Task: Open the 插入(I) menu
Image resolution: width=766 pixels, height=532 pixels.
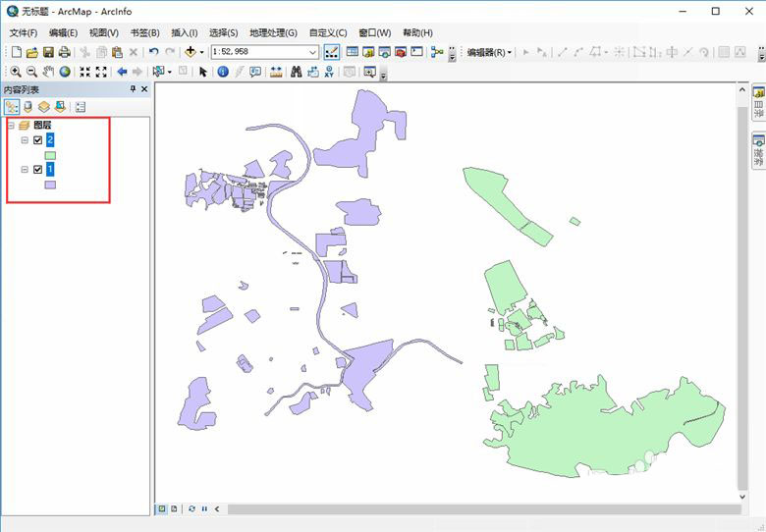Action: pyautogui.click(x=185, y=32)
